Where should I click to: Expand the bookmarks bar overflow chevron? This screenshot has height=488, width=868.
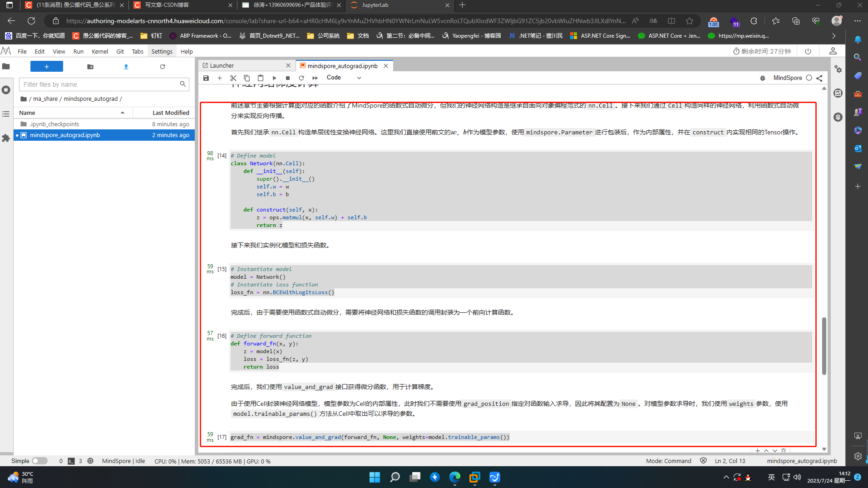tap(833, 35)
